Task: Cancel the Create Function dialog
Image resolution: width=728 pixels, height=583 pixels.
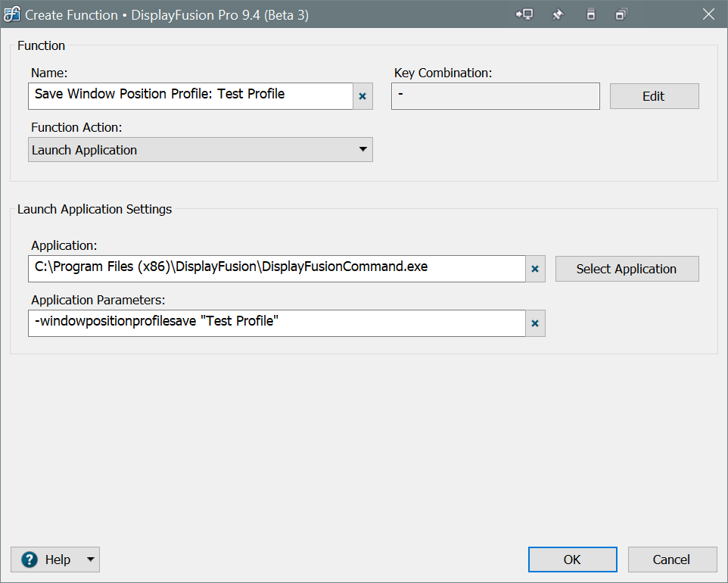Action: (x=672, y=560)
